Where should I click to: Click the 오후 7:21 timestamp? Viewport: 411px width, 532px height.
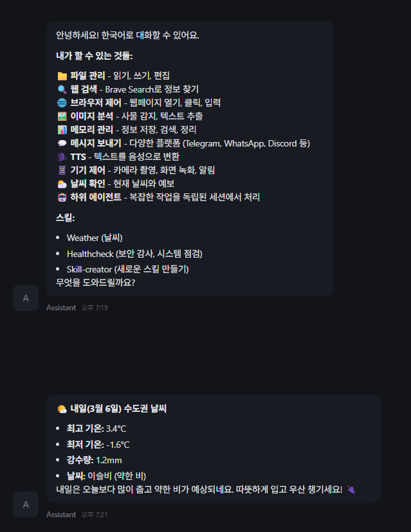(94, 515)
